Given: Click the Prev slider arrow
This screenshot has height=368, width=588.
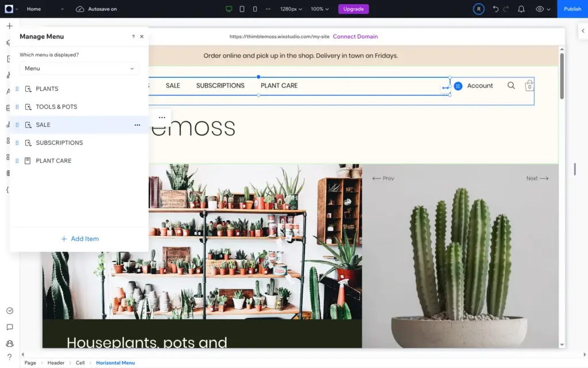Looking at the screenshot, I should (383, 178).
